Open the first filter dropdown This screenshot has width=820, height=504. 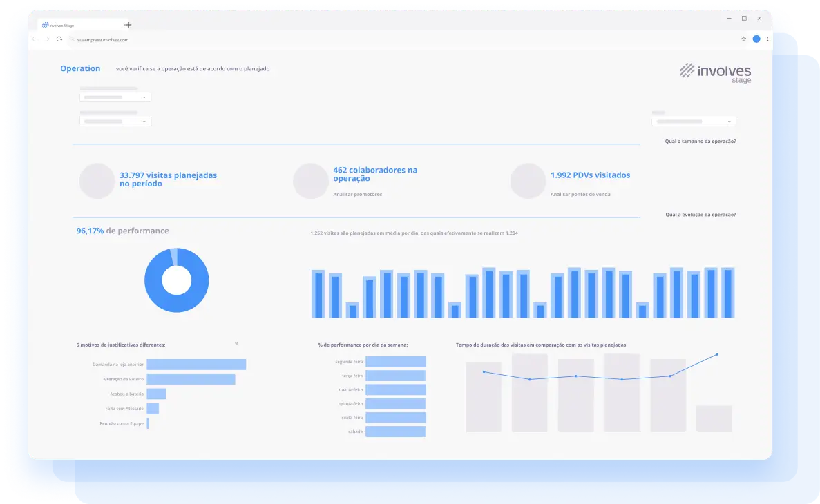click(x=115, y=97)
